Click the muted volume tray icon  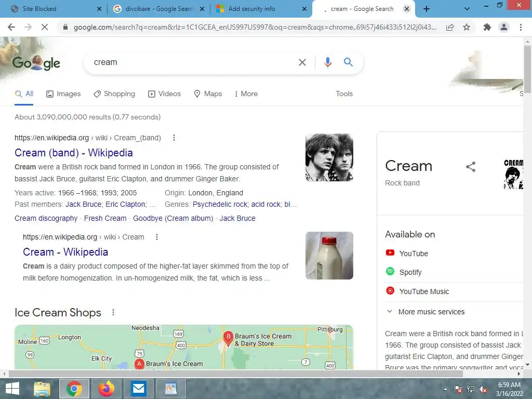coord(483,389)
